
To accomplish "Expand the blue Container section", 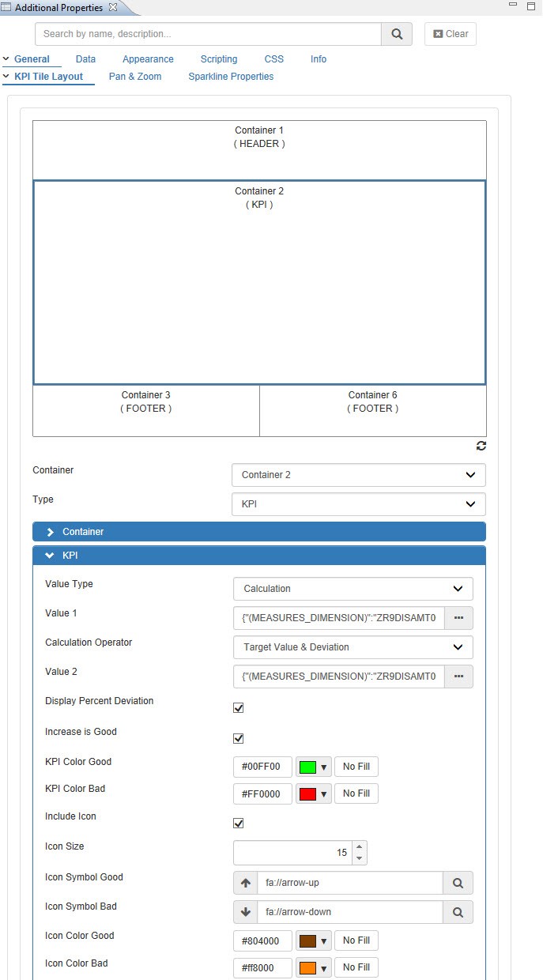I will click(x=258, y=532).
